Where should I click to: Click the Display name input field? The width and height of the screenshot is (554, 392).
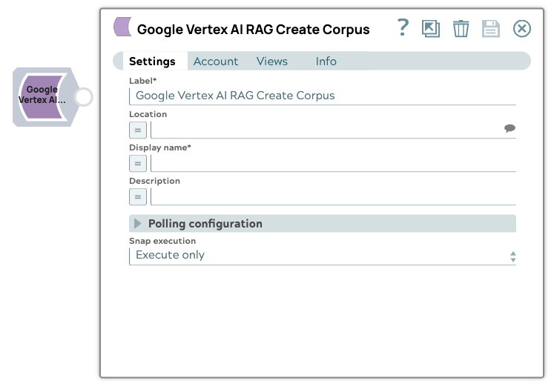click(333, 163)
